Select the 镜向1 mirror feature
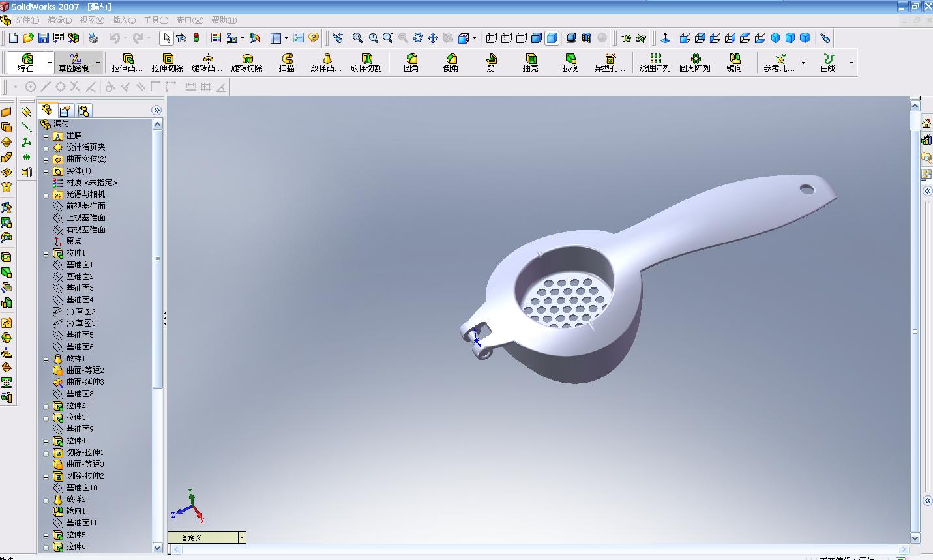Screen dimensions: 933x560 click(x=76, y=511)
